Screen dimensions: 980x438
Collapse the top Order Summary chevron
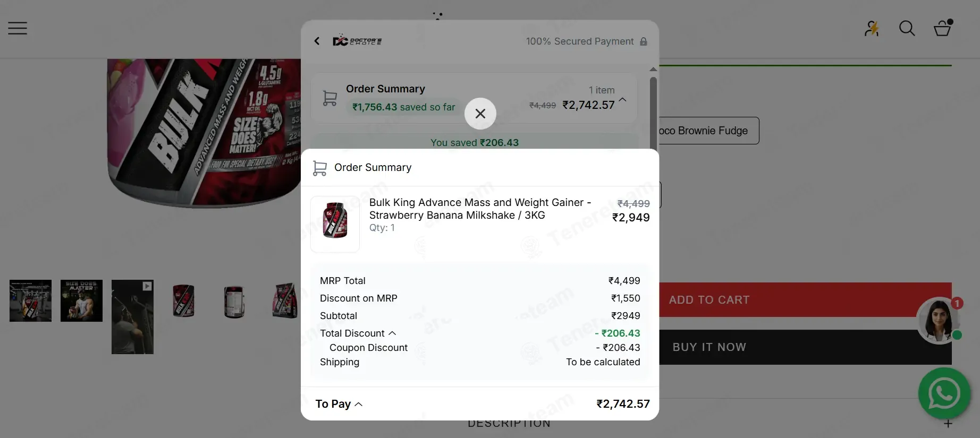tap(623, 99)
